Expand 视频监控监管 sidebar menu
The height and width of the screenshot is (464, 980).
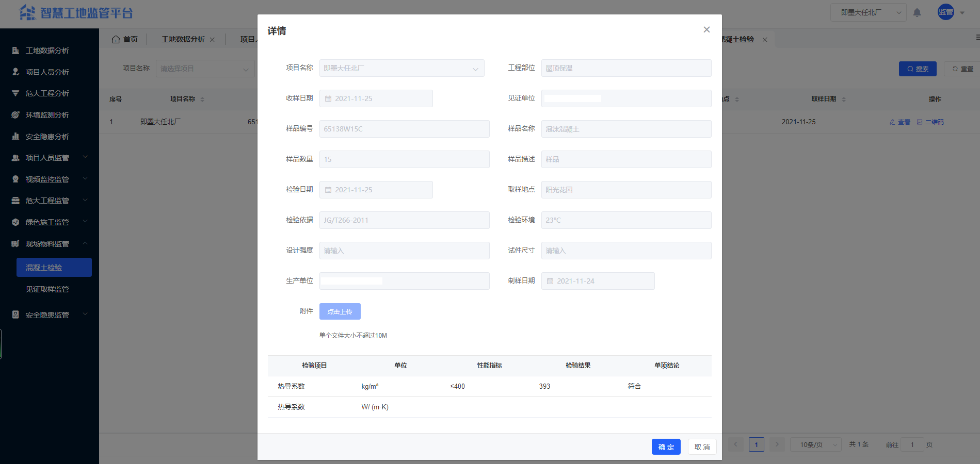pos(50,179)
